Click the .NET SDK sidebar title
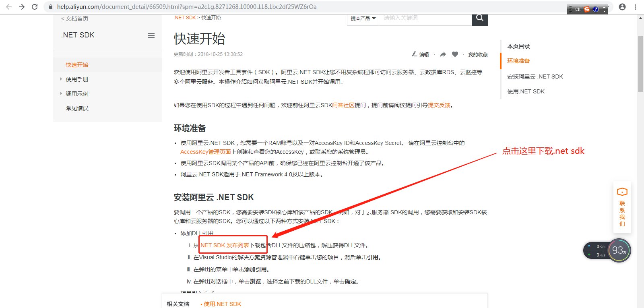 click(x=78, y=35)
